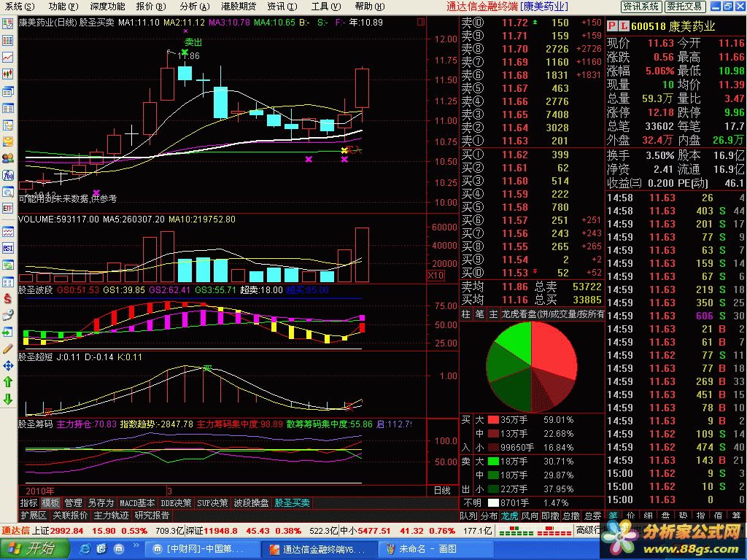This screenshot has height=560, width=747.
Task: Click the green arrow window import icon
Action: pyautogui.click(x=8, y=332)
